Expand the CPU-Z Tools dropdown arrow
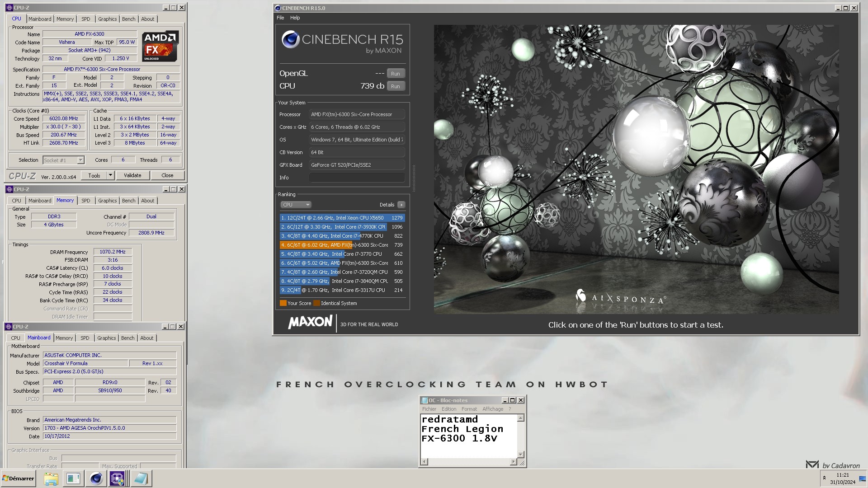The width and height of the screenshot is (868, 488). click(110, 175)
